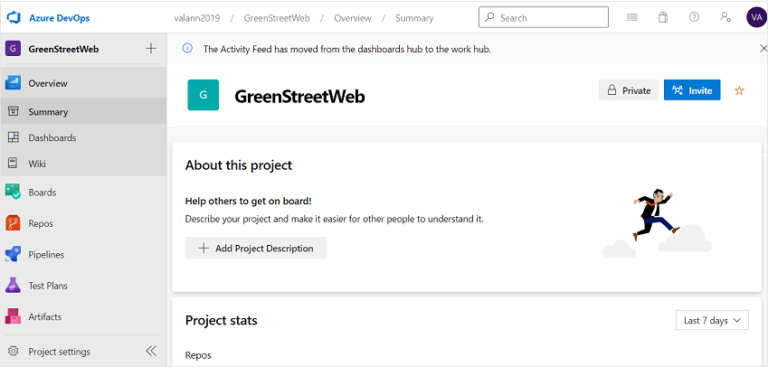The height and width of the screenshot is (367, 768).
Task: Expand the Last 7 days dropdown
Action: [x=712, y=320]
